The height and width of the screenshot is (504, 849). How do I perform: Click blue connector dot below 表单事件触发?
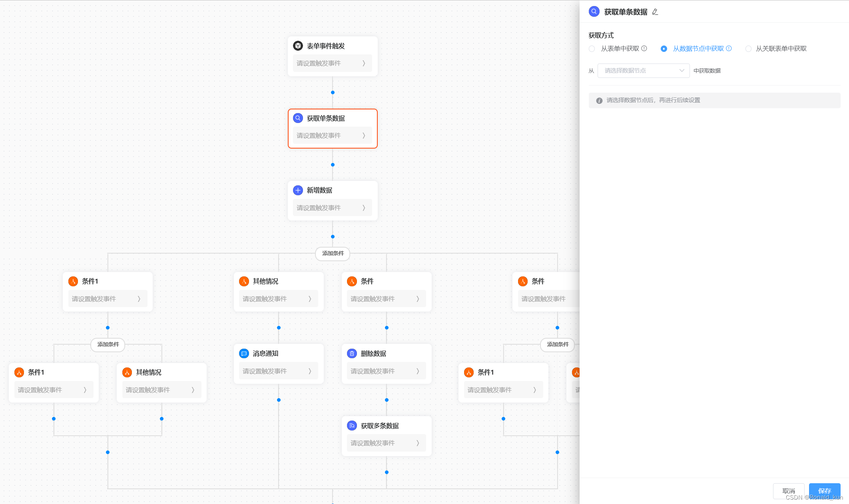point(333,92)
